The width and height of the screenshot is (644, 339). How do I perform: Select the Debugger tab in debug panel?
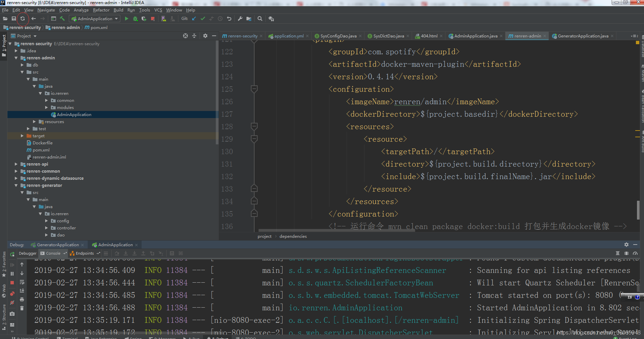pyautogui.click(x=28, y=253)
